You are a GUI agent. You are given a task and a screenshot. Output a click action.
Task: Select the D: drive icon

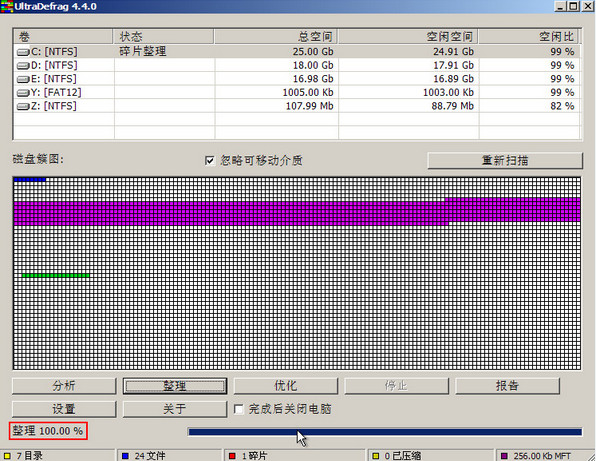click(x=23, y=66)
